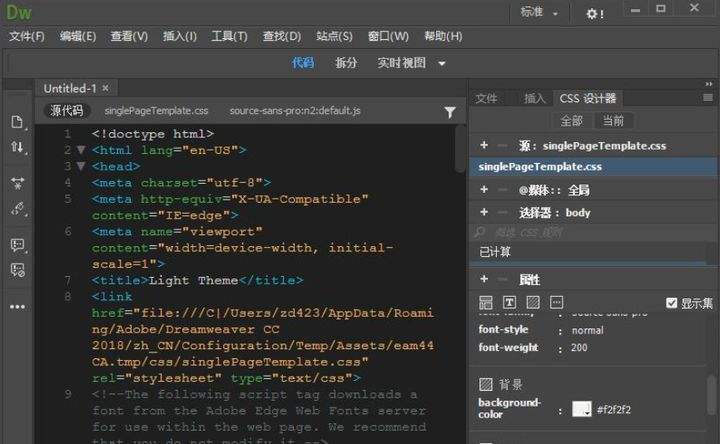Open singlePageTemplate.css related file
Viewport: 720px width, 444px height.
[156, 111]
